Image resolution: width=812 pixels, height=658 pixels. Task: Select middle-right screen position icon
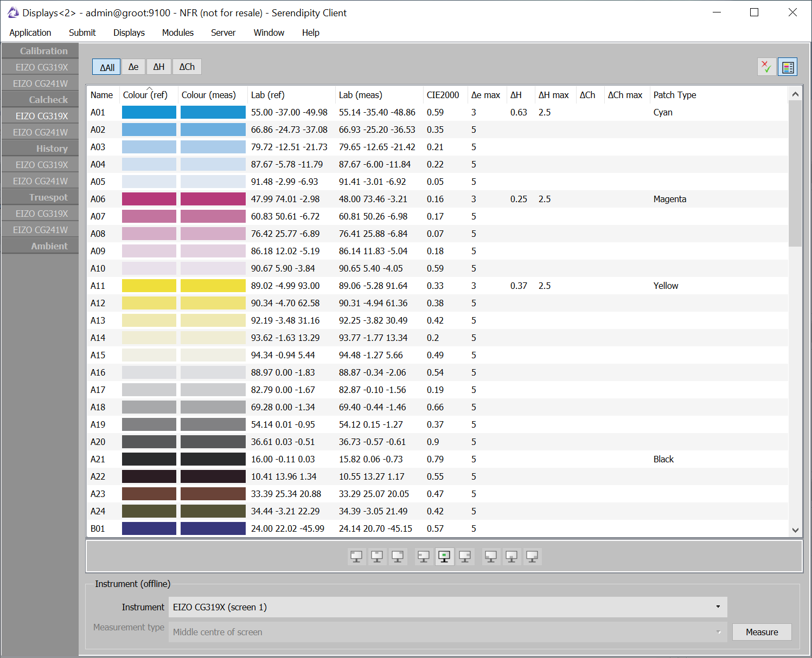465,557
